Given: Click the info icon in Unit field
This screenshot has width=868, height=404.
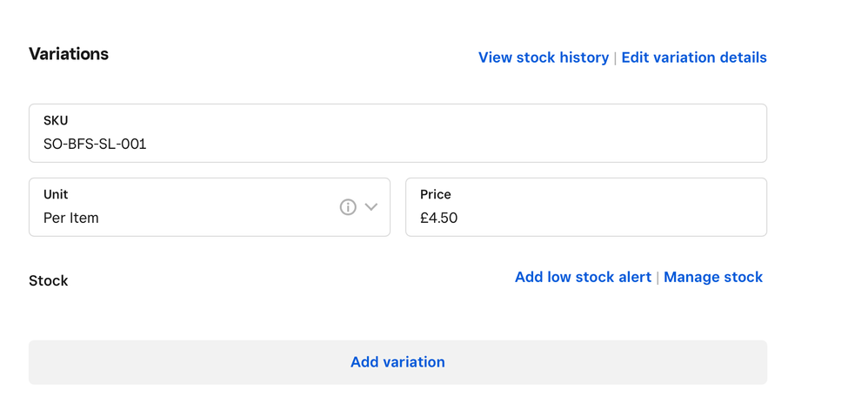Looking at the screenshot, I should click(348, 207).
